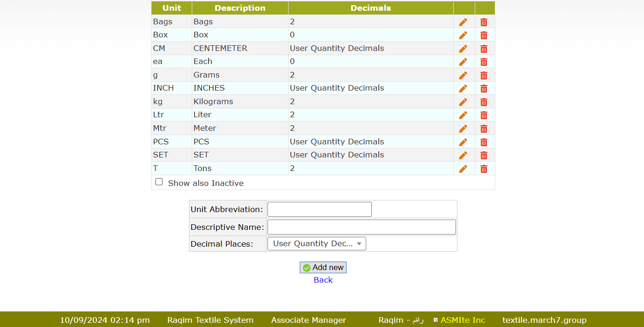Edit the CM centimeter unit
The height and width of the screenshot is (327, 644).
click(463, 49)
